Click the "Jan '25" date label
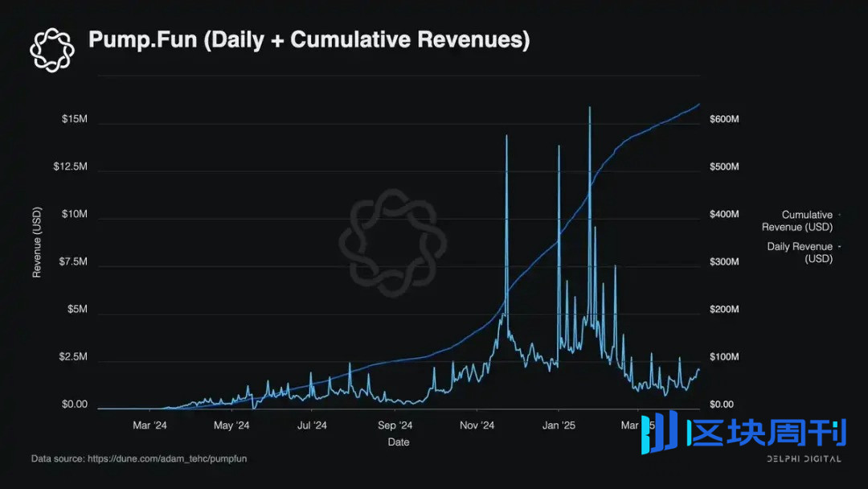868x489 pixels. point(559,425)
